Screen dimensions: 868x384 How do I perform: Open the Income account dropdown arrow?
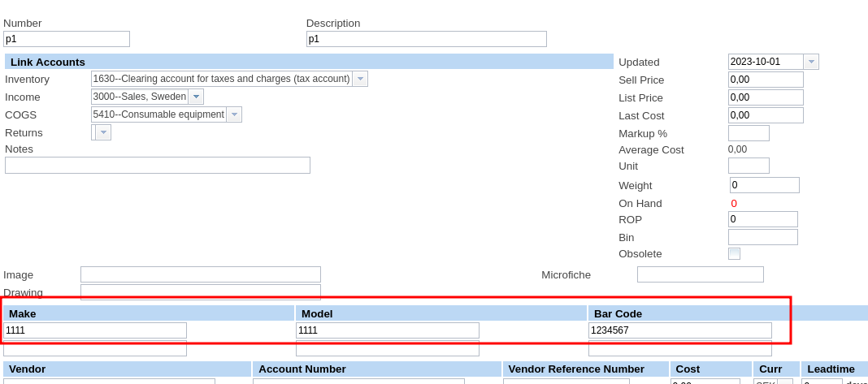point(196,97)
